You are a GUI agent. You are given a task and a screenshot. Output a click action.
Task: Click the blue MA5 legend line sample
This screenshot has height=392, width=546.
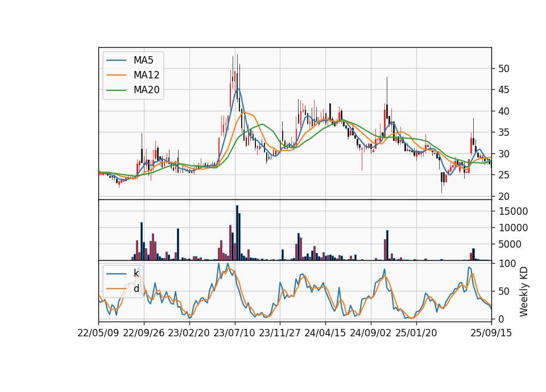[116, 61]
